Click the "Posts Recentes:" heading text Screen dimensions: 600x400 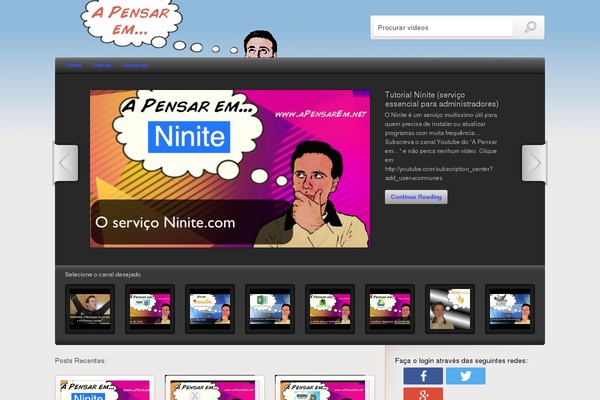[80, 361]
